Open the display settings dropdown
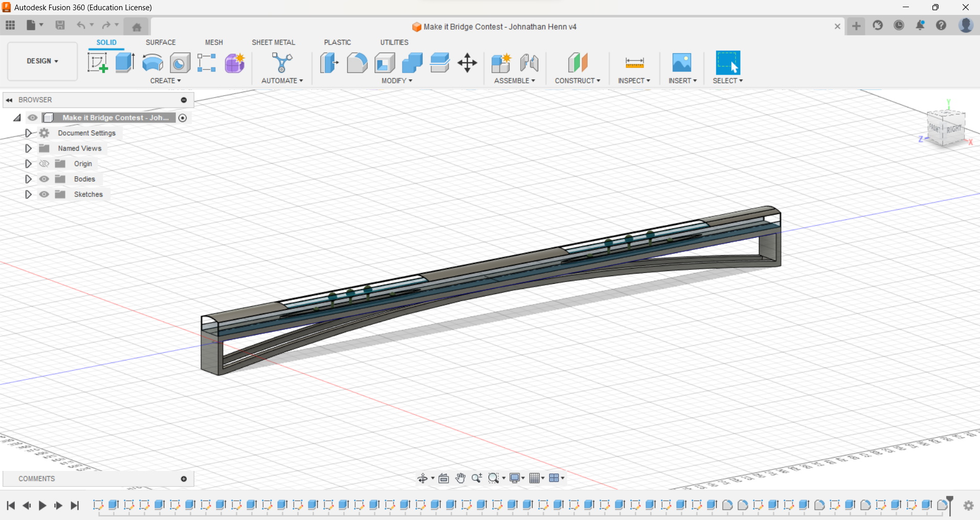This screenshot has width=980, height=520. [517, 478]
